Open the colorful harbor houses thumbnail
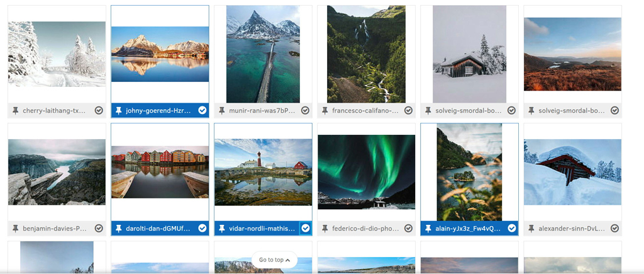The width and height of the screenshot is (644, 274). [160, 173]
